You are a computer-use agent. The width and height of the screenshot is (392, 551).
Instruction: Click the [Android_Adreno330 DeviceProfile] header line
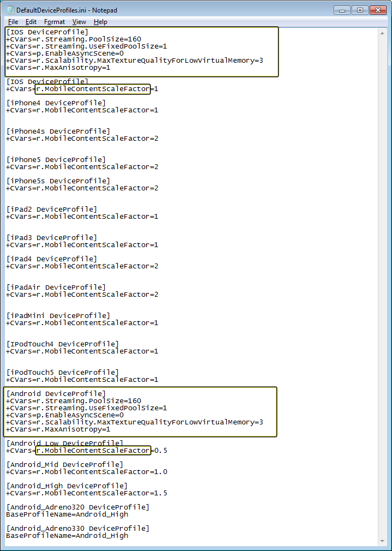coord(77,528)
